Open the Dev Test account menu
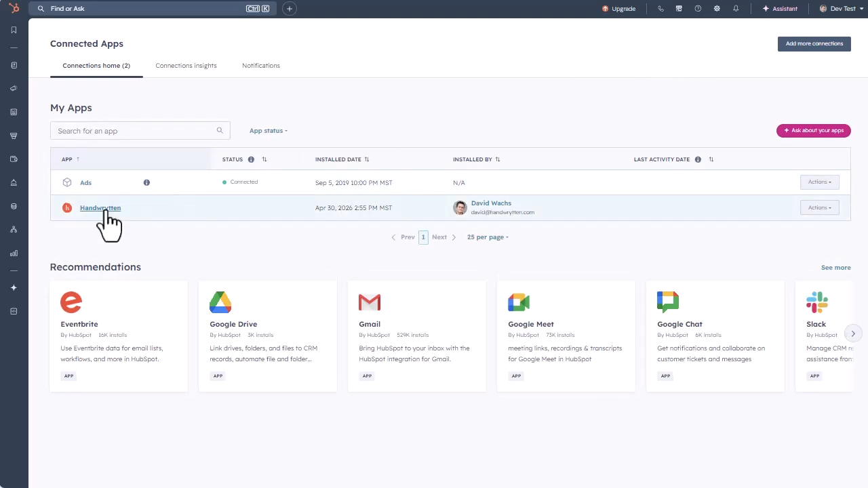 pyautogui.click(x=841, y=9)
